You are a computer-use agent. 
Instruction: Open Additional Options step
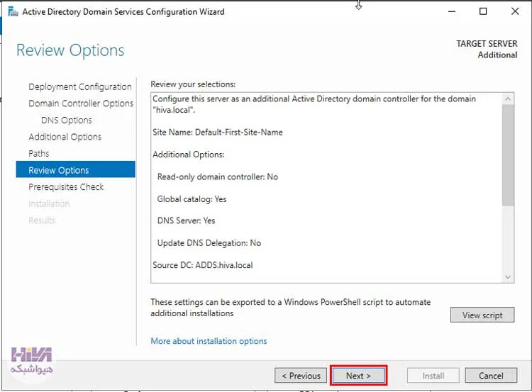[65, 137]
